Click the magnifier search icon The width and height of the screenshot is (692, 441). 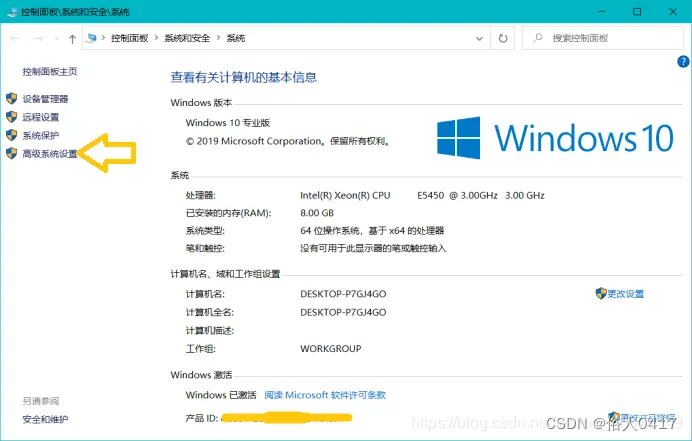[x=538, y=38]
